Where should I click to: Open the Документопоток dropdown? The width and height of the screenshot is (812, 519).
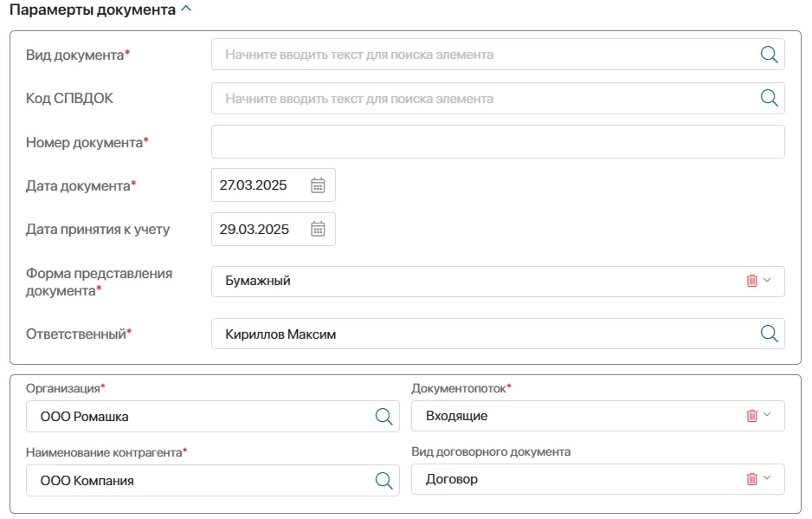tap(767, 416)
